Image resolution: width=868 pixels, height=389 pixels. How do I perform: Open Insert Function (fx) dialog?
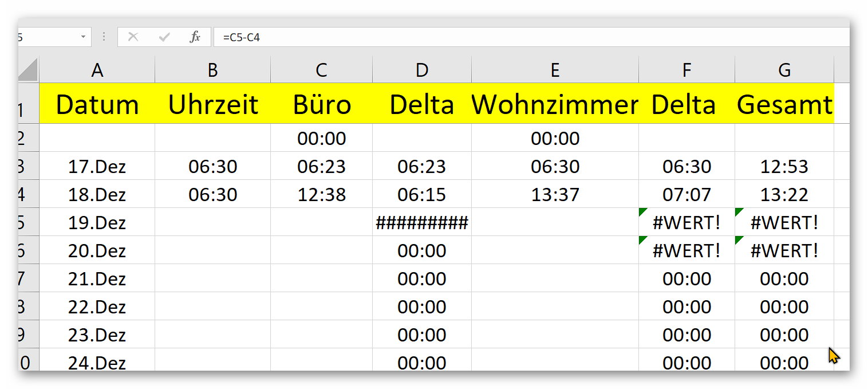click(195, 37)
